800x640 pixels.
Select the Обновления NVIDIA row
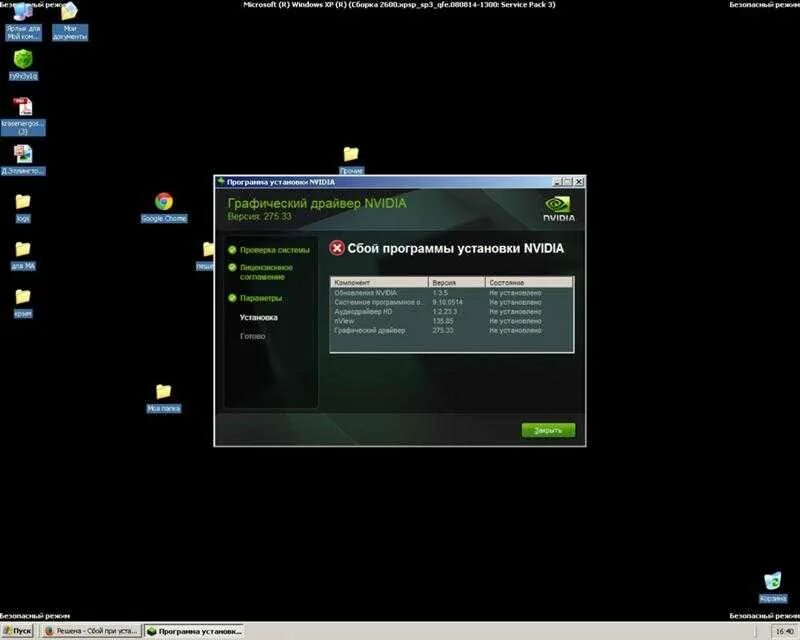[452, 293]
